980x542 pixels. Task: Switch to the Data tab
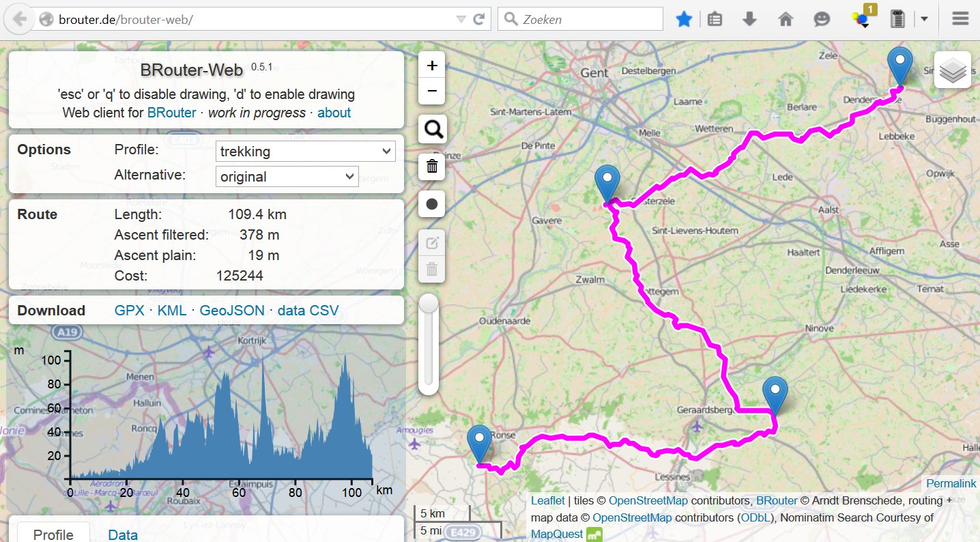pyautogui.click(x=123, y=534)
